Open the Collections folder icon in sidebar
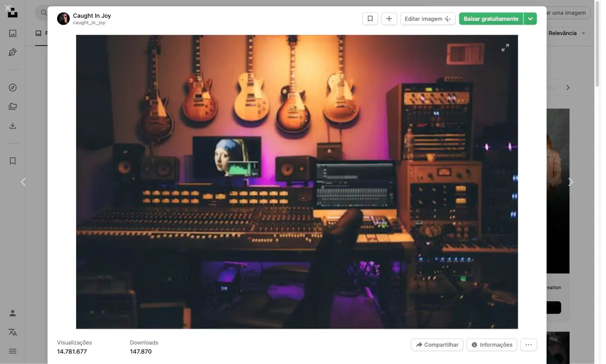This screenshot has height=364, width=606. click(13, 106)
